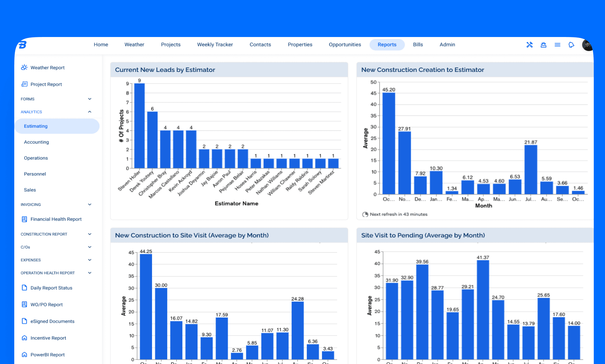Open the notifications siren icon
This screenshot has width=605, height=364.
pyautogui.click(x=543, y=45)
